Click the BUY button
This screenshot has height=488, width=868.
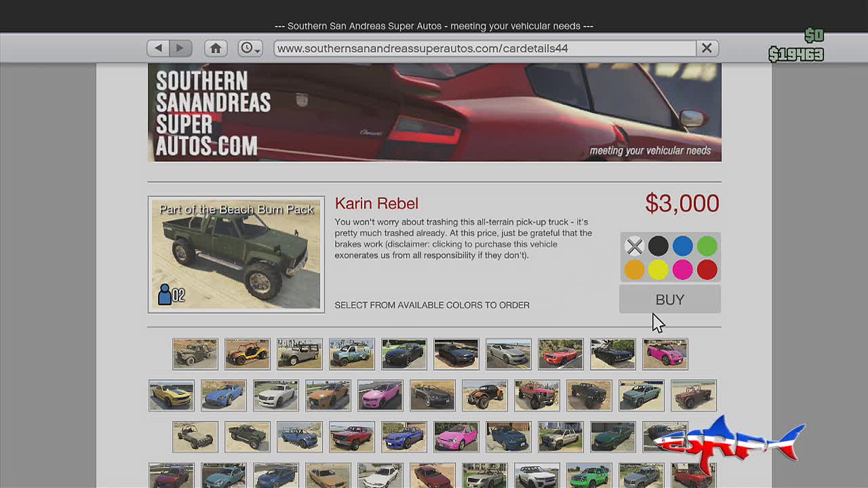670,300
